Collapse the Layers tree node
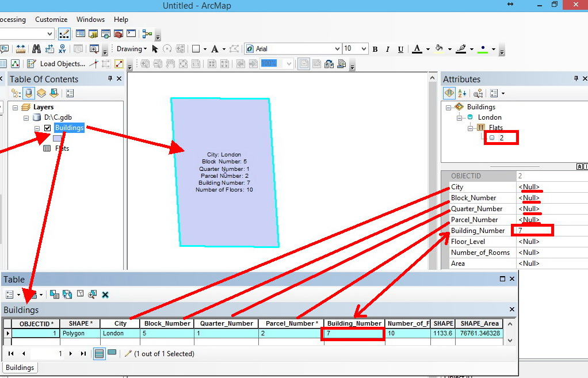588x378 pixels. (x=15, y=108)
